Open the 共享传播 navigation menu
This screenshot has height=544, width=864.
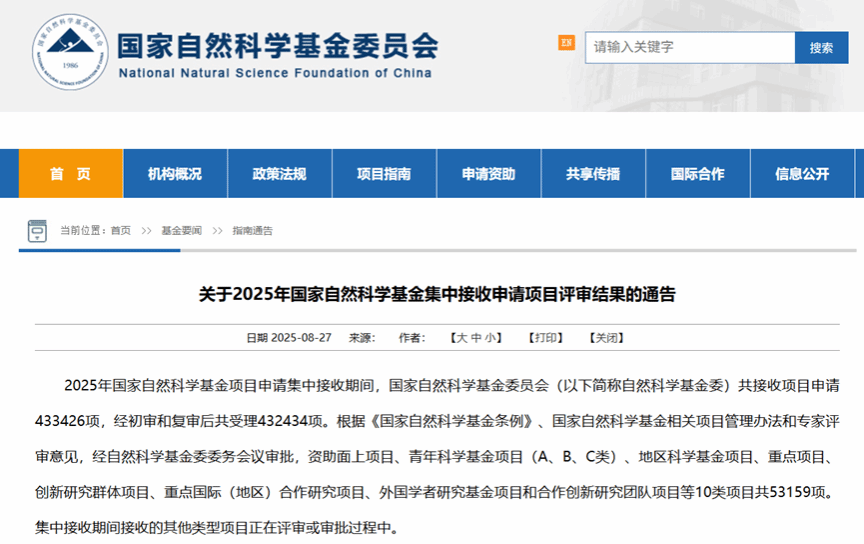pos(593,174)
